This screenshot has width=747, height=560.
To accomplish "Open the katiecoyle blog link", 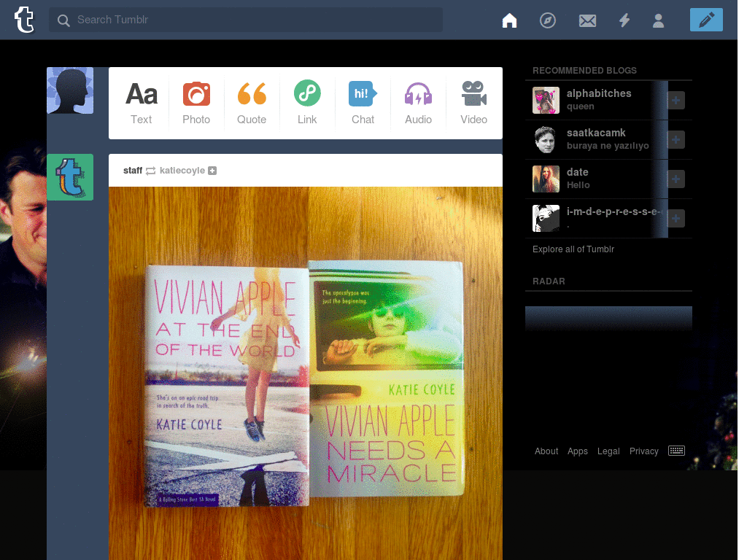I will 182,171.
